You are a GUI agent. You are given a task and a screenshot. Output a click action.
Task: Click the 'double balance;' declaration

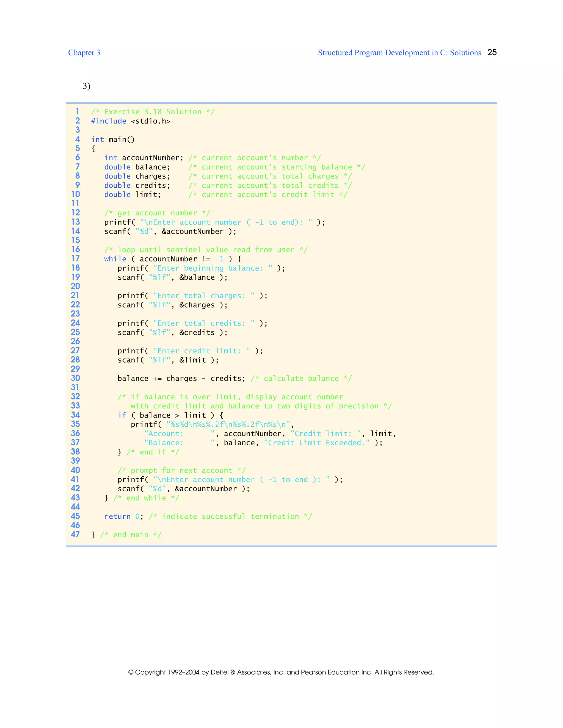137,167
